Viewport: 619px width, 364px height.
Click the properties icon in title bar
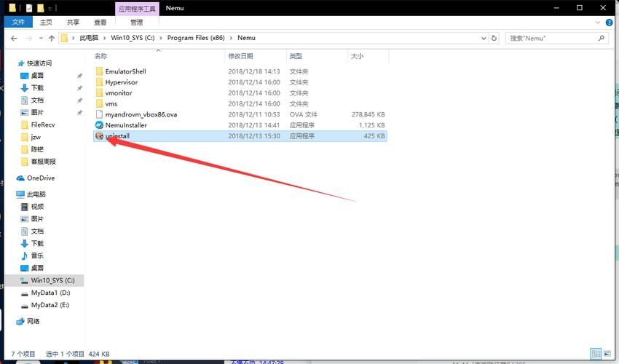(29, 8)
